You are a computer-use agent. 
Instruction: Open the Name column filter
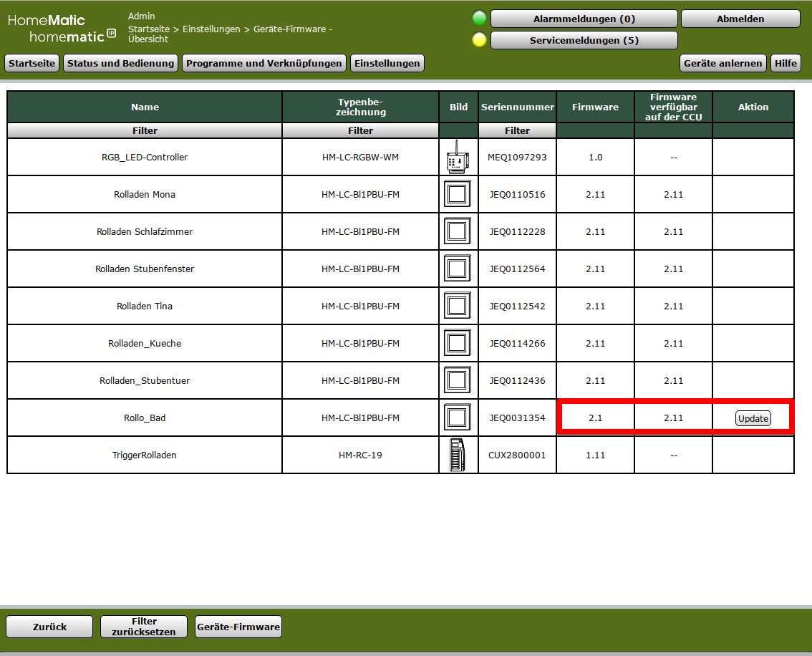point(145,130)
